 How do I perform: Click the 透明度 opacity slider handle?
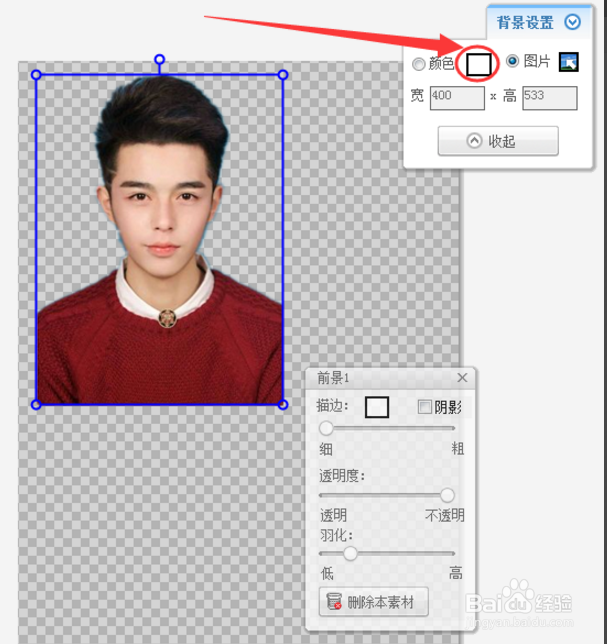pyautogui.click(x=447, y=495)
